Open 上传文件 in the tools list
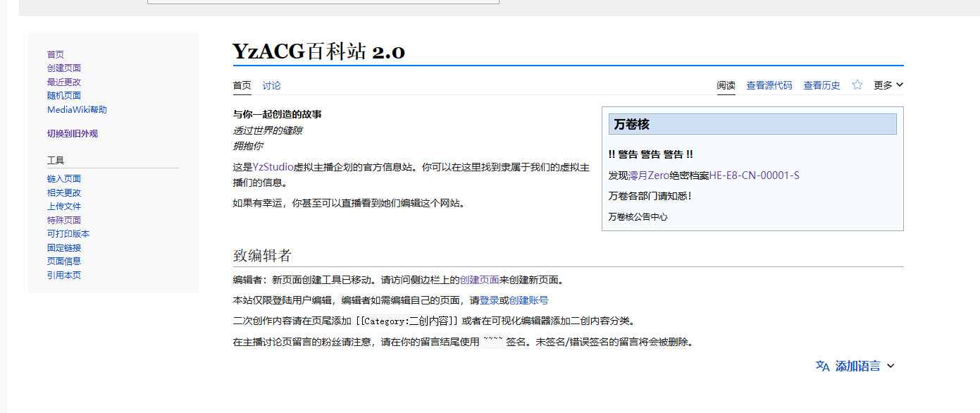The image size is (980, 413). pyautogui.click(x=64, y=207)
